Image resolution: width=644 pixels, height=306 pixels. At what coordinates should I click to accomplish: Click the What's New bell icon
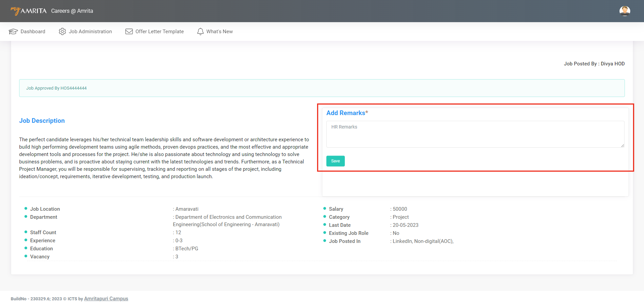200,32
